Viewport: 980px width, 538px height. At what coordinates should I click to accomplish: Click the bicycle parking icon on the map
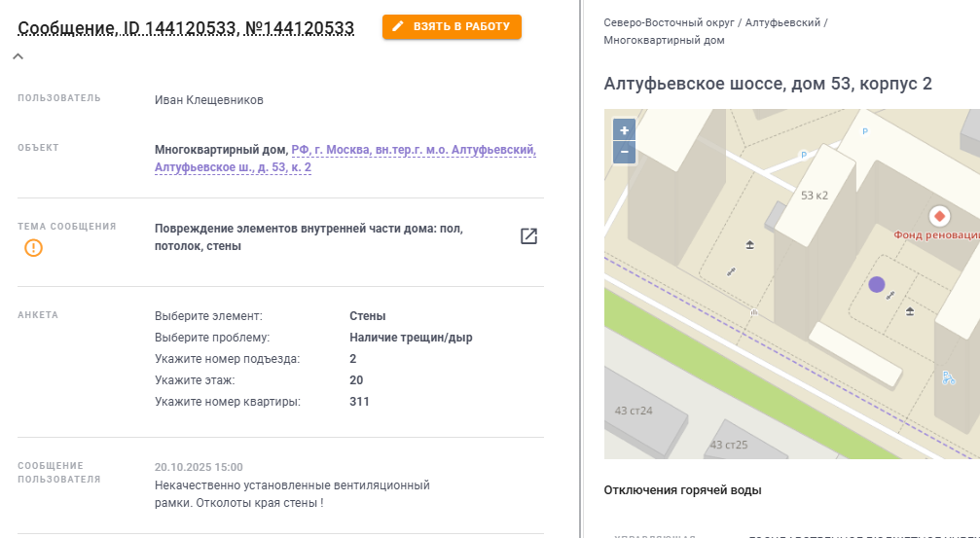949,378
